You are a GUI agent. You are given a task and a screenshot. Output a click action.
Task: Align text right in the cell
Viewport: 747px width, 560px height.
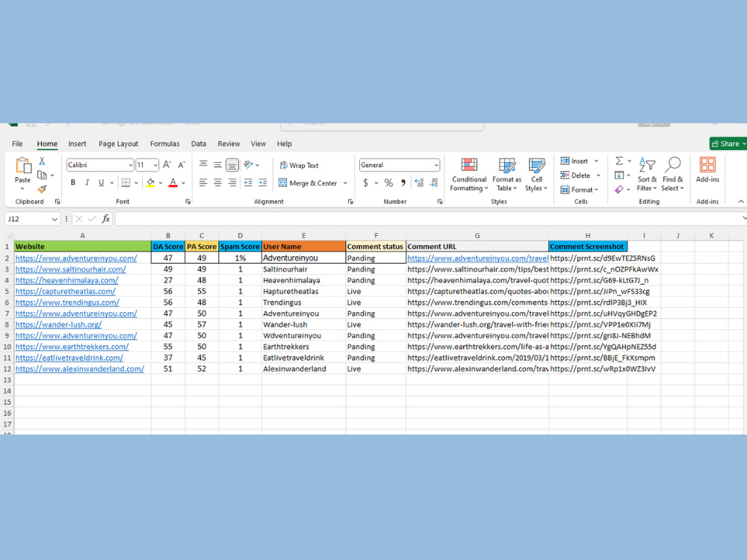coord(232,182)
